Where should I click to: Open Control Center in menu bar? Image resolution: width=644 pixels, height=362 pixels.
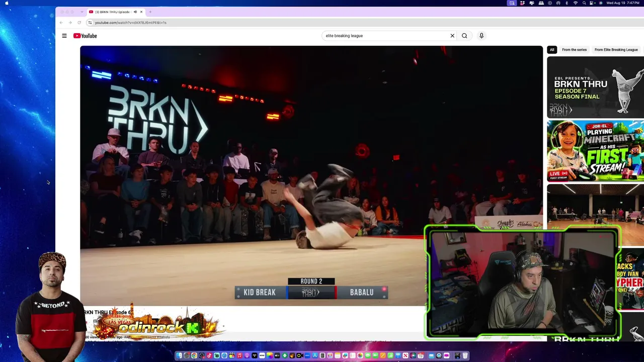click(593, 3)
